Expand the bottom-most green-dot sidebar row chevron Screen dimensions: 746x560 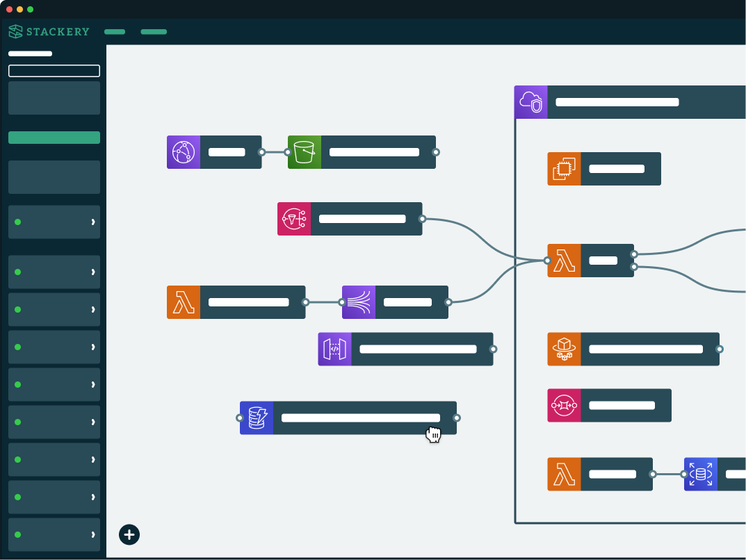[92, 535]
